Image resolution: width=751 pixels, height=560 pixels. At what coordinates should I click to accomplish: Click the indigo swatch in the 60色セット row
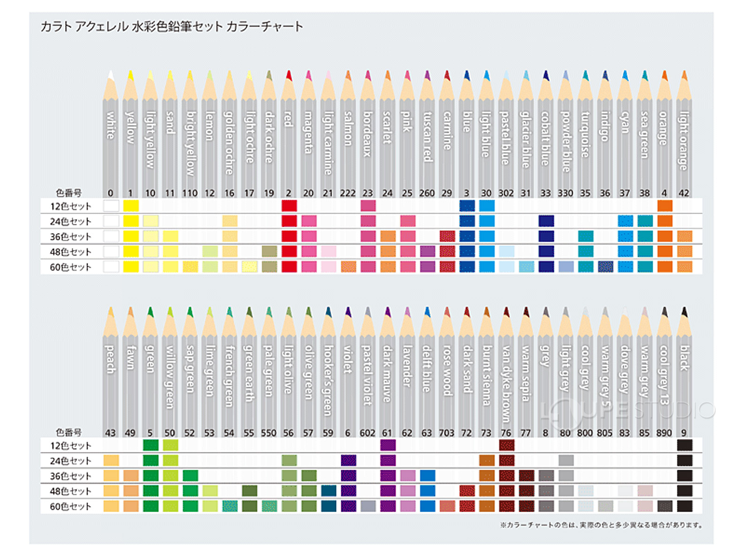[605, 267]
